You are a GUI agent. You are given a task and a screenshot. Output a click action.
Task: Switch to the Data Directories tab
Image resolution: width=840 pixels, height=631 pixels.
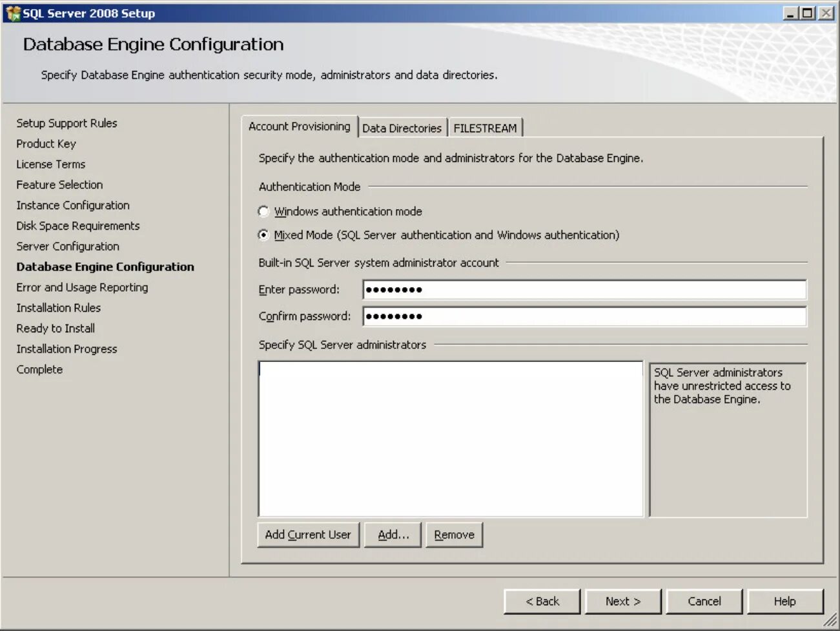[x=402, y=128]
